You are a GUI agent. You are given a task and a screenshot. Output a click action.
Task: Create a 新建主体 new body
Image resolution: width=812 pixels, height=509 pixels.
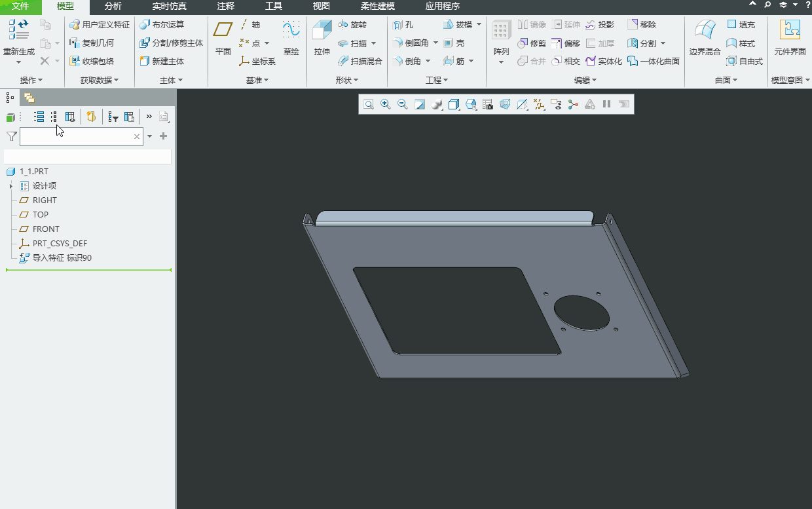point(162,62)
